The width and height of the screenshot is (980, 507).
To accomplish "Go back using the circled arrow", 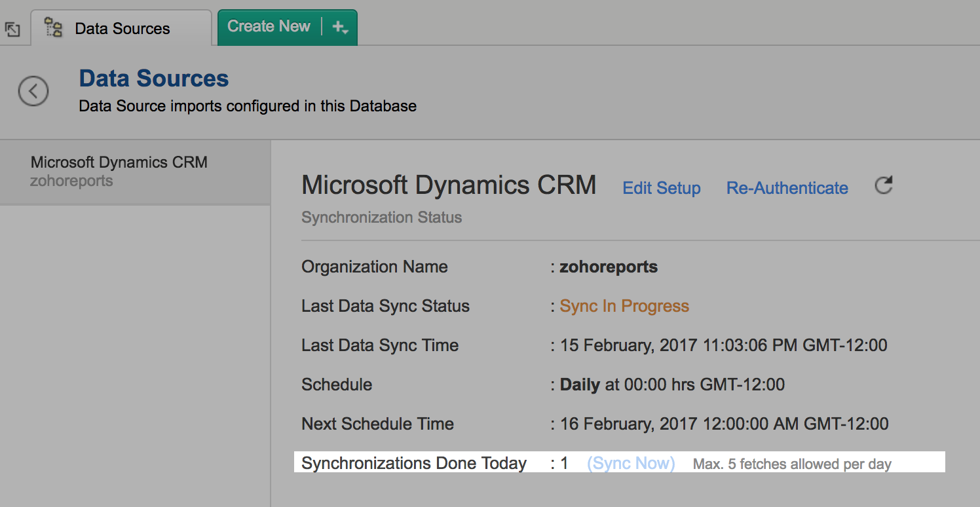I will tap(33, 91).
